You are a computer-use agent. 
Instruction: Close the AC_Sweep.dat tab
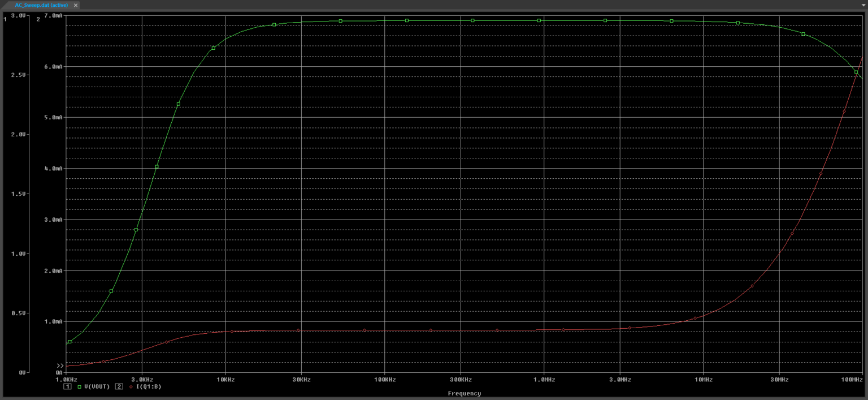tap(76, 5)
